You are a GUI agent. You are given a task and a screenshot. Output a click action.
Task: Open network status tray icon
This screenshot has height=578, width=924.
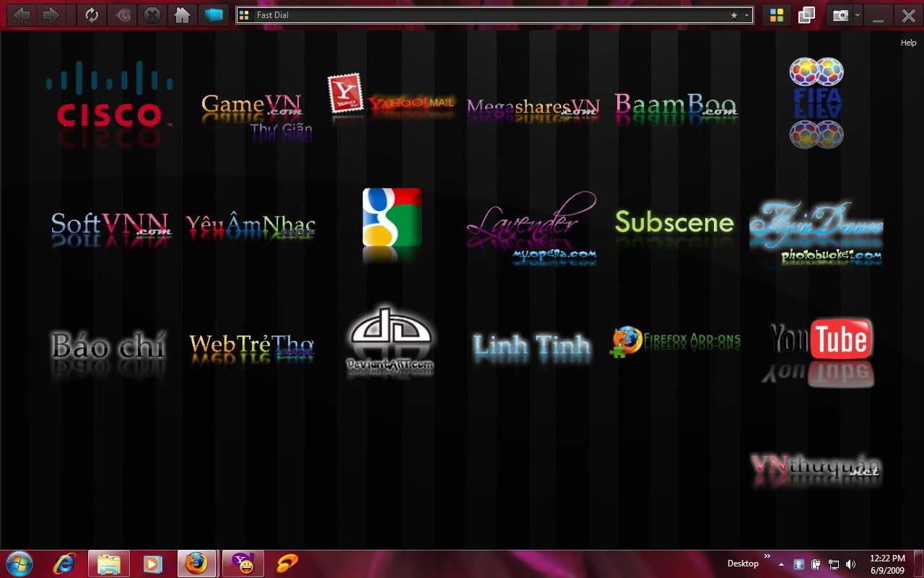(834, 564)
